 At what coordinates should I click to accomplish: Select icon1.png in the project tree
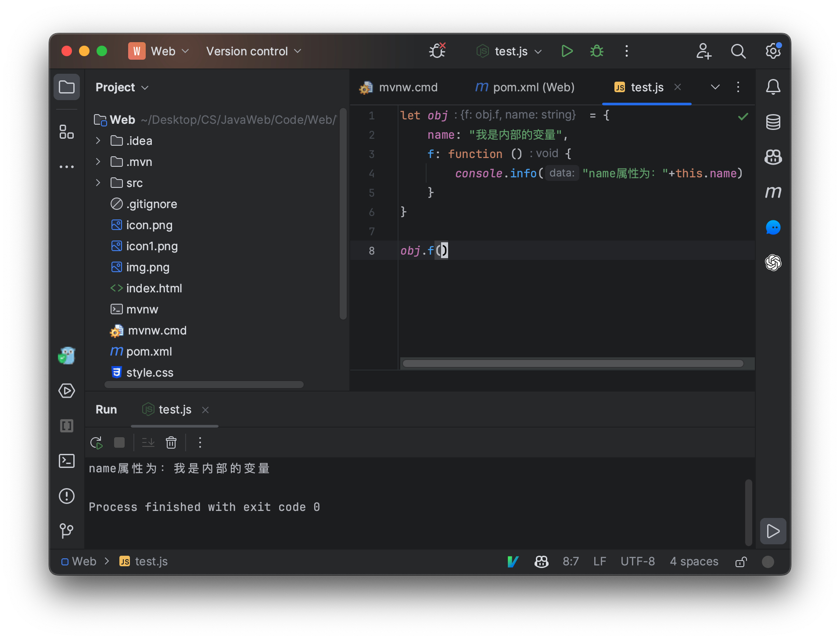coord(144,246)
